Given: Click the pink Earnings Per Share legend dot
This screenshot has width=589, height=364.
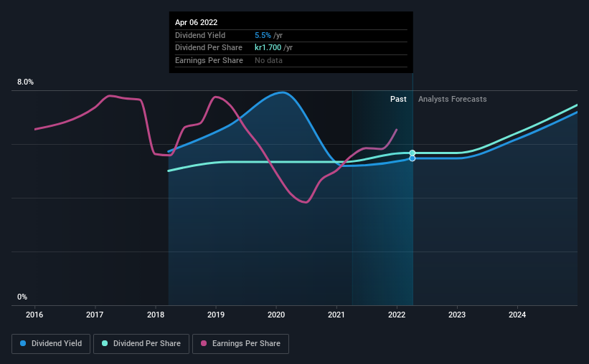Looking at the screenshot, I should click(x=204, y=343).
